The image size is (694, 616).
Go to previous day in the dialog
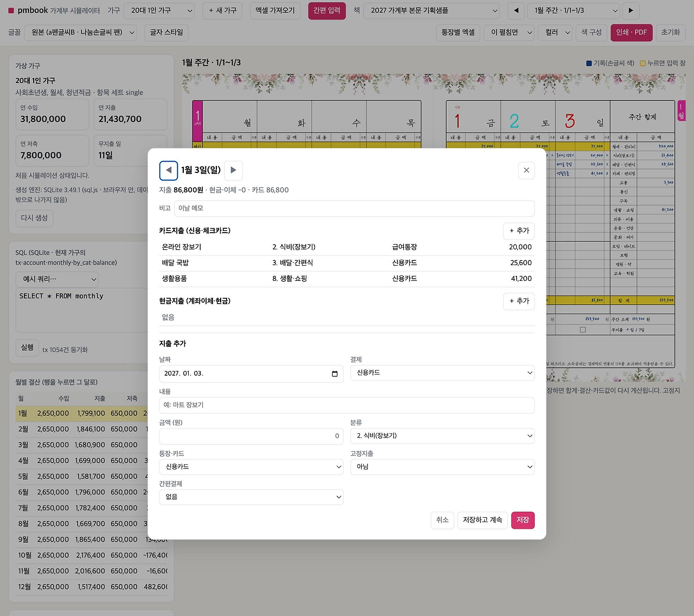point(169,170)
